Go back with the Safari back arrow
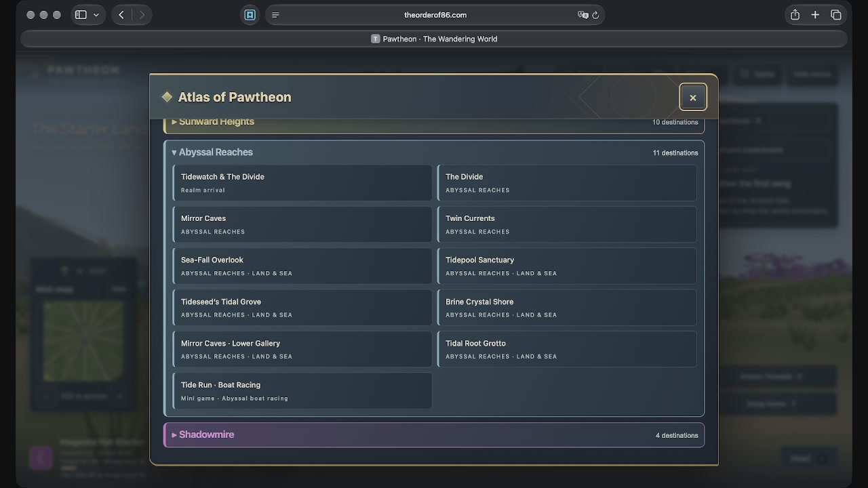Viewport: 868px width, 488px height. pos(121,15)
